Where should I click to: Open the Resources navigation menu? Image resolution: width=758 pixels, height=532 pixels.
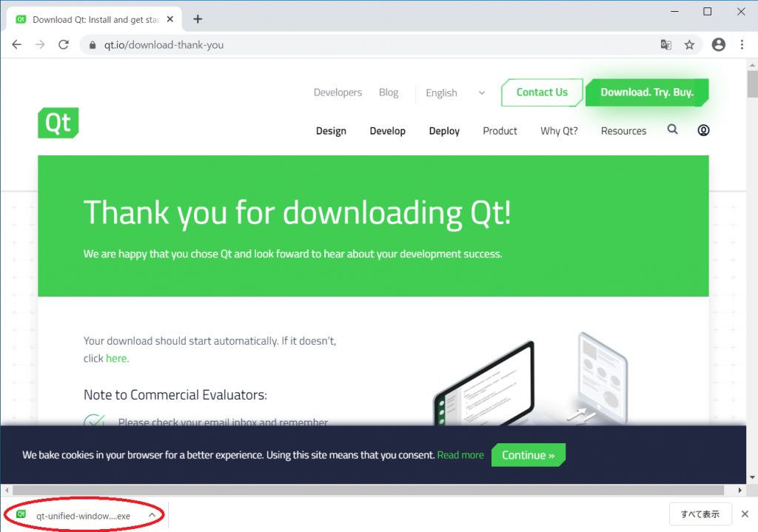click(x=623, y=130)
